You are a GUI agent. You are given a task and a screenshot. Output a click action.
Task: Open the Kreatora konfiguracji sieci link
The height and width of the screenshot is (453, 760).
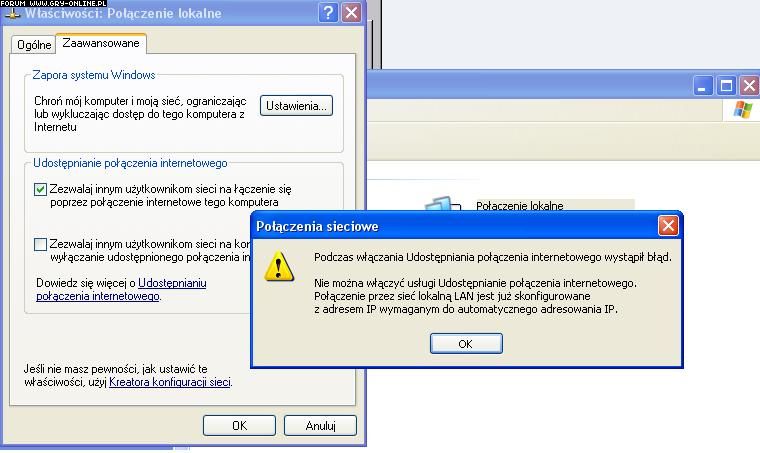[170, 382]
